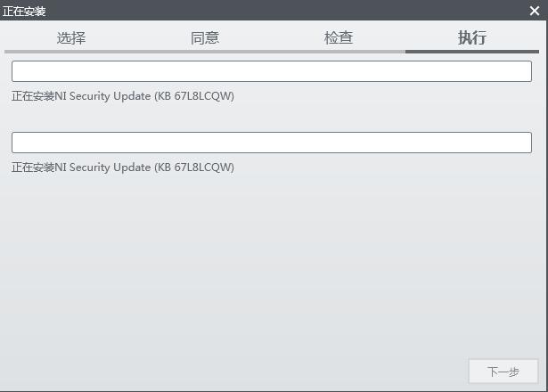The image size is (548, 392).
Task: Click the gray step line beneath 检查
Action: tap(339, 52)
